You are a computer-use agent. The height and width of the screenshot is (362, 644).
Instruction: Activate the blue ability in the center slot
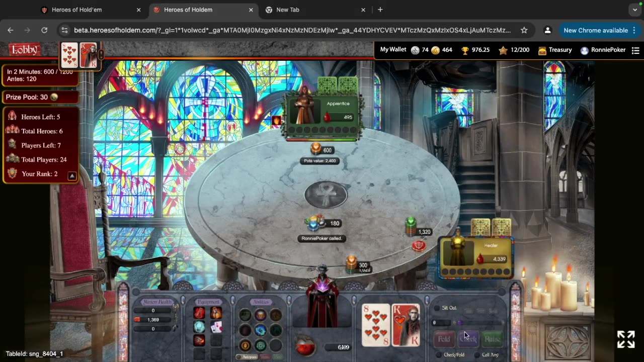click(x=260, y=330)
